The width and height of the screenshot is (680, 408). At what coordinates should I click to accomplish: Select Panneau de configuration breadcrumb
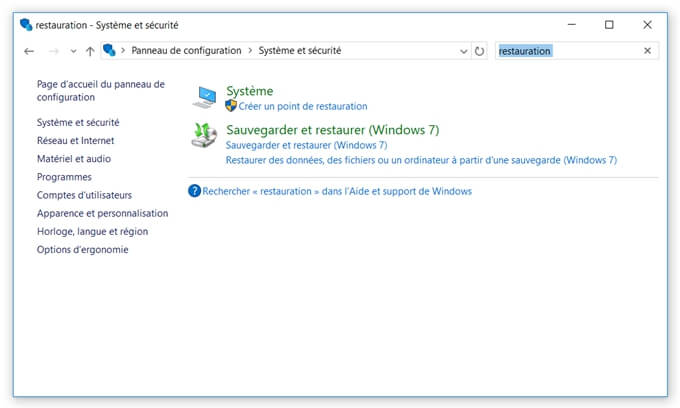pos(186,50)
